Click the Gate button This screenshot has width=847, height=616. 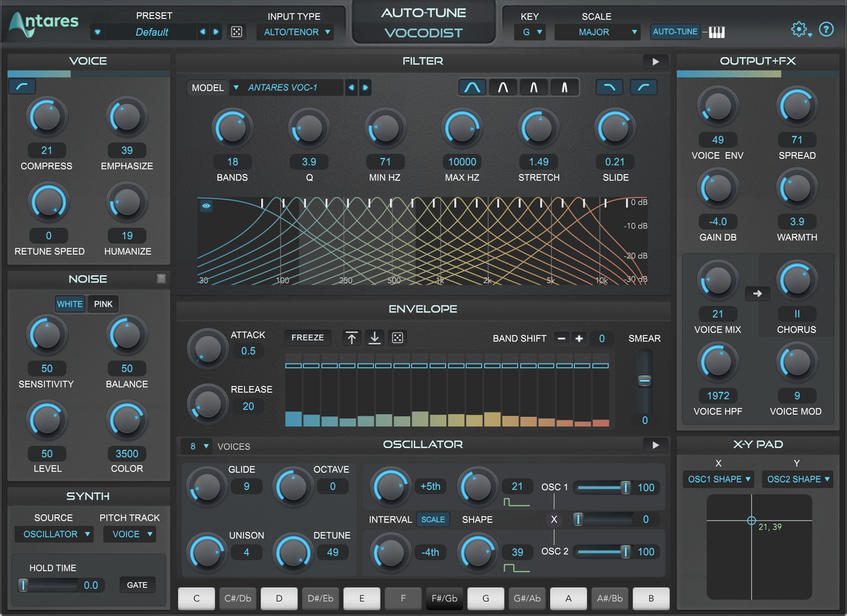tap(137, 585)
